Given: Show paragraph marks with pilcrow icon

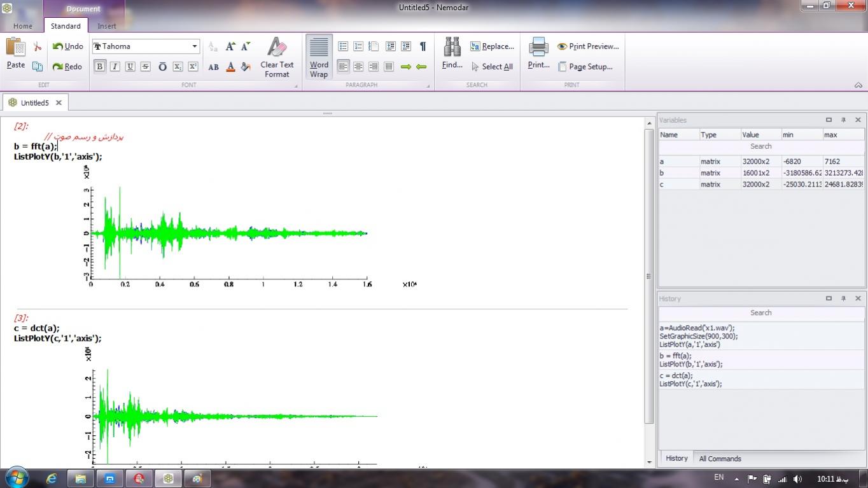Looking at the screenshot, I should pyautogui.click(x=423, y=46).
